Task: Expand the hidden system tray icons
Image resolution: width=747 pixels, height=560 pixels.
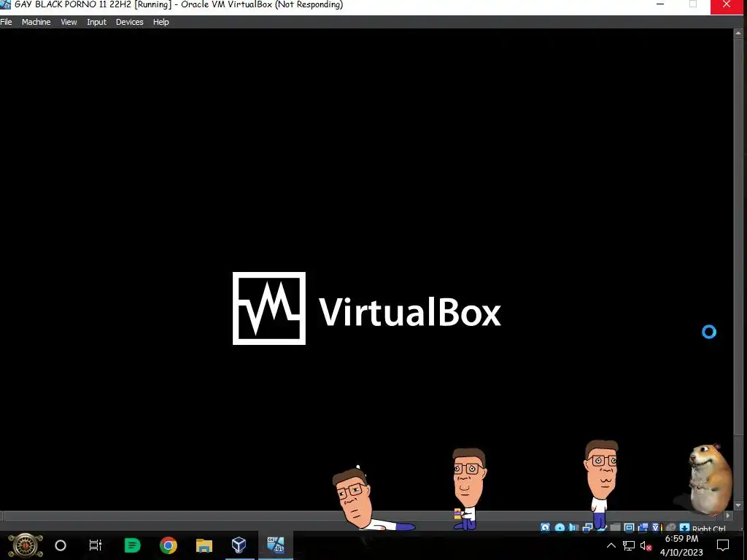Action: pos(611,546)
